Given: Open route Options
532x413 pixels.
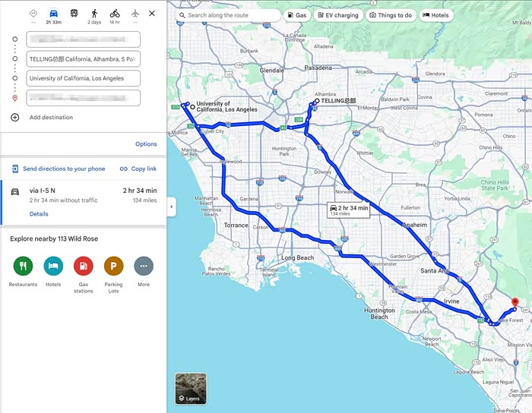Looking at the screenshot, I should click(x=146, y=144).
